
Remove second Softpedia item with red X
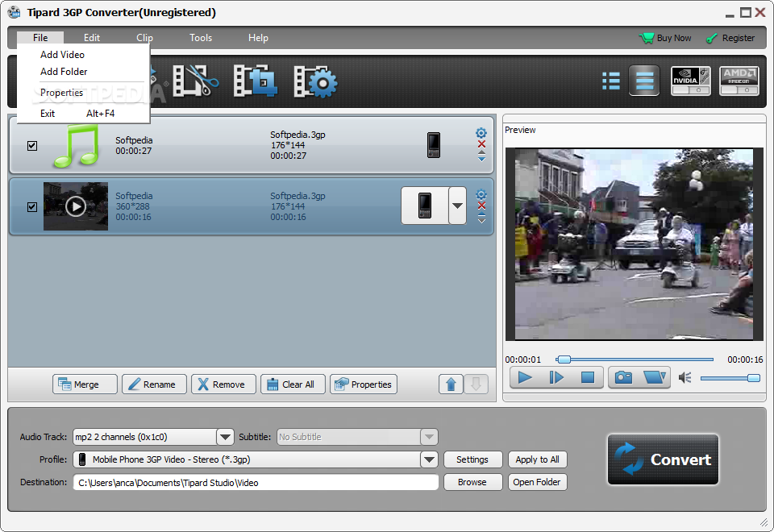(482, 206)
